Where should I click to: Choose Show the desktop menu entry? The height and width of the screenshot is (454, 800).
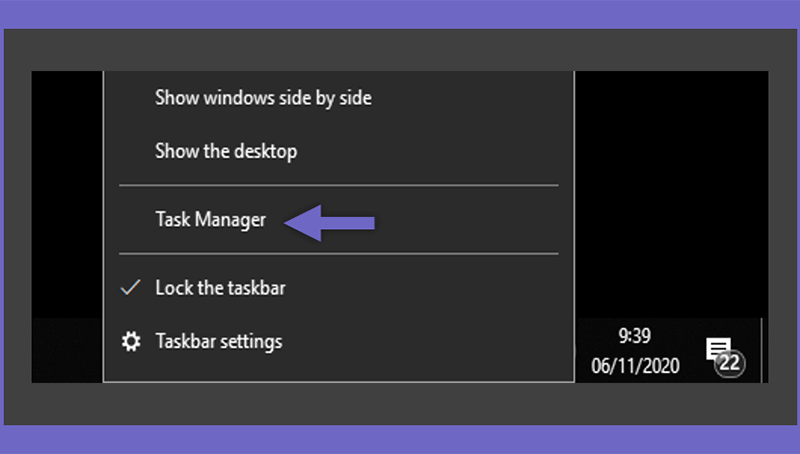[226, 152]
